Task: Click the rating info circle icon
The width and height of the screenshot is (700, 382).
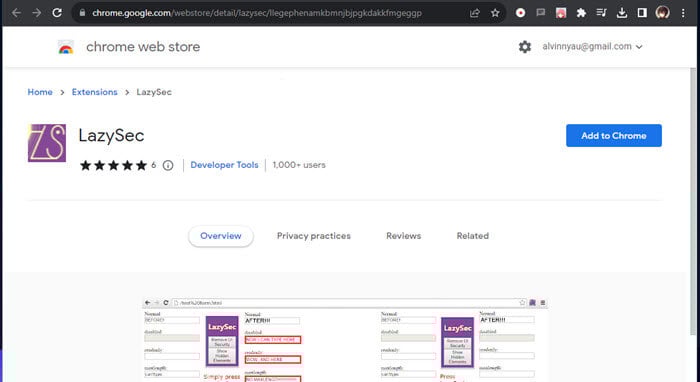Action: [168, 165]
